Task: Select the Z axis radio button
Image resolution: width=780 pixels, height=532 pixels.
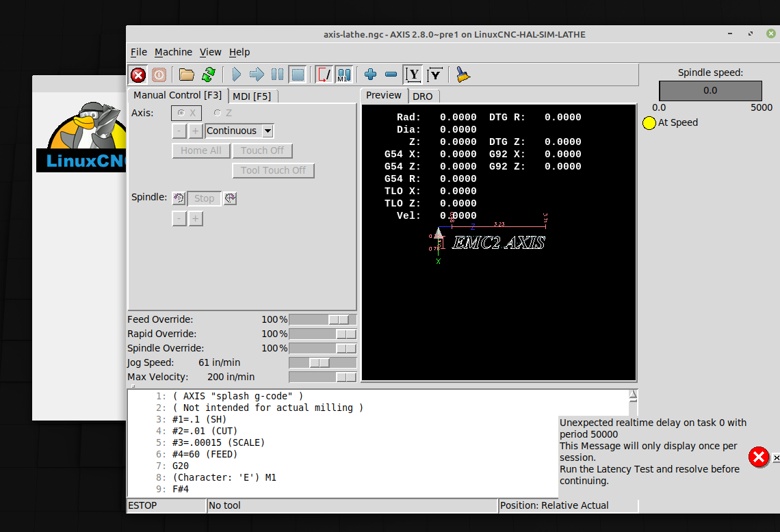Action: (x=218, y=113)
